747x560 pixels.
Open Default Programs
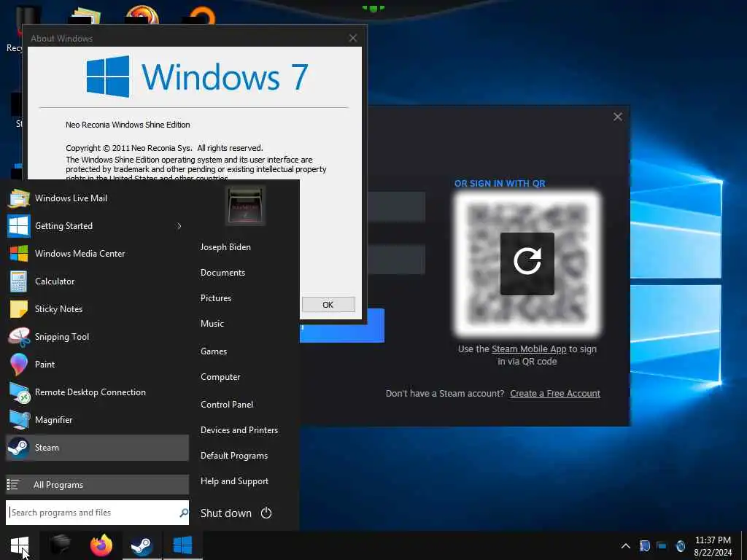pos(234,456)
